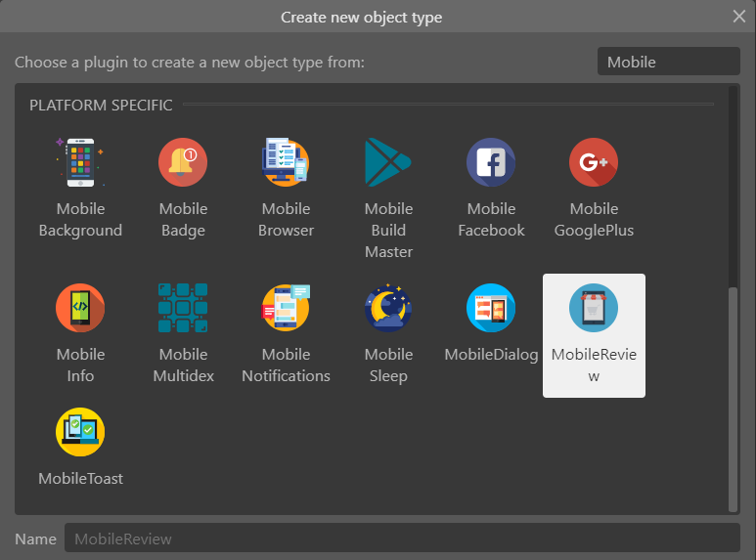Close the Create new object type dialog

pos(738,17)
